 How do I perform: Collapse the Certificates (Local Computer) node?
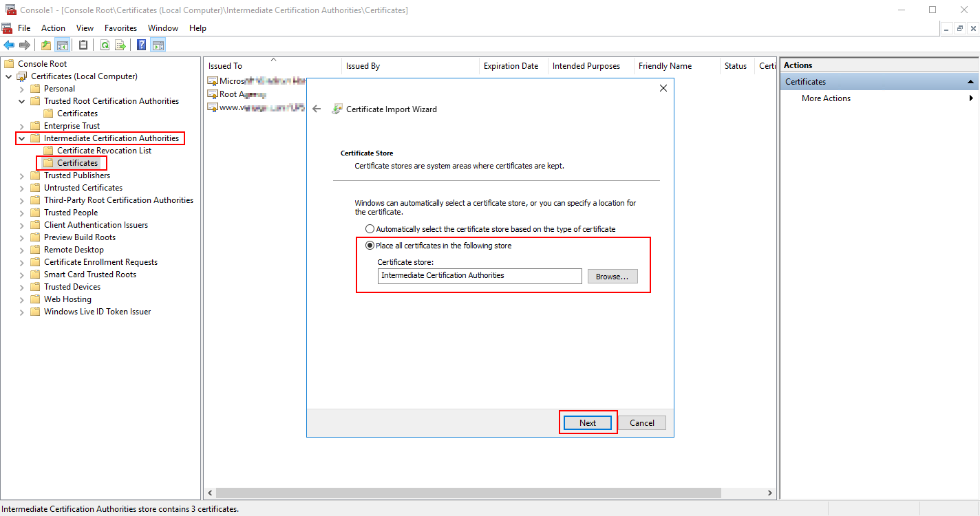[x=8, y=76]
